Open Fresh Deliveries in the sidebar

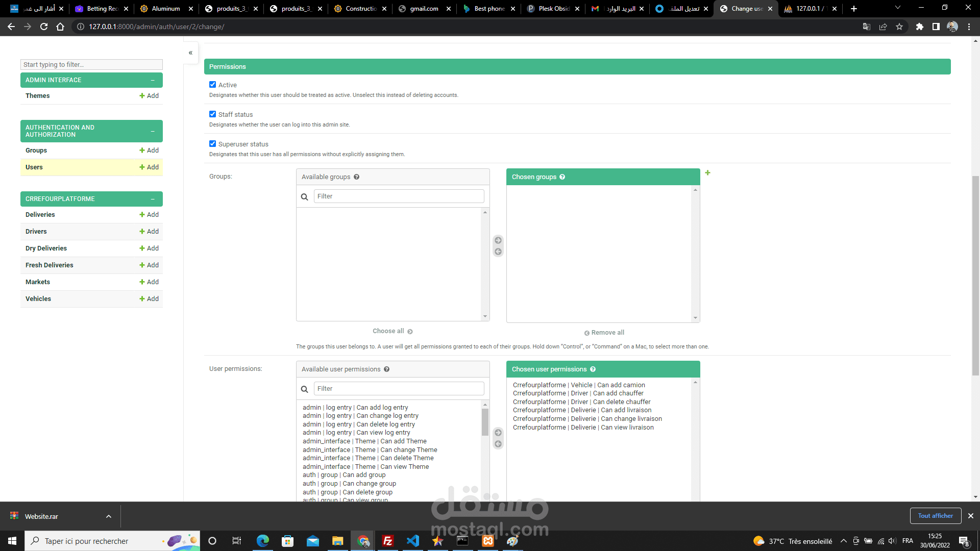(50, 265)
